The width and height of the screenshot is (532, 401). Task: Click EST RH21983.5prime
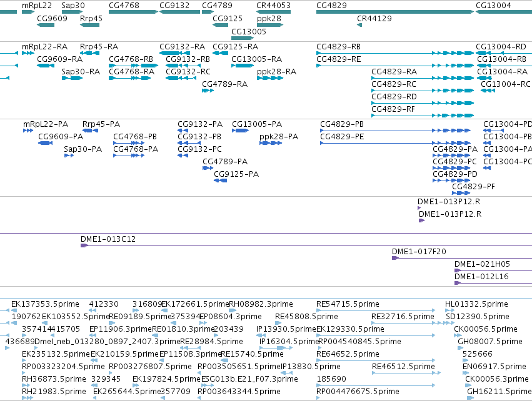pyautogui.click(x=54, y=392)
